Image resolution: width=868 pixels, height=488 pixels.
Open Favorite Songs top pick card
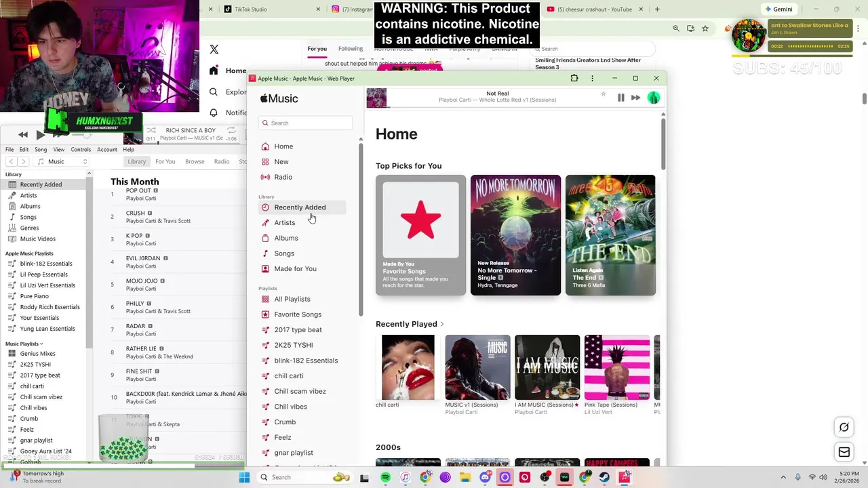tap(420, 235)
